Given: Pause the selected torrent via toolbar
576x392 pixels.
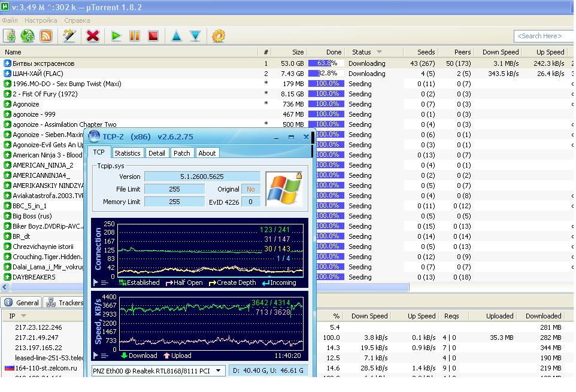Looking at the screenshot, I should coord(135,36).
